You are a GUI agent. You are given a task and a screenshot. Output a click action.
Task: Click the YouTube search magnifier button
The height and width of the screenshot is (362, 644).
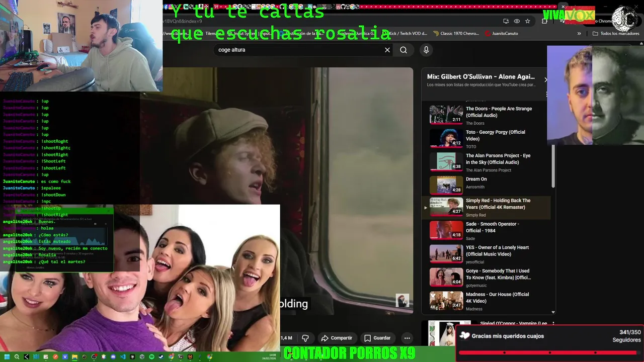coord(404,50)
